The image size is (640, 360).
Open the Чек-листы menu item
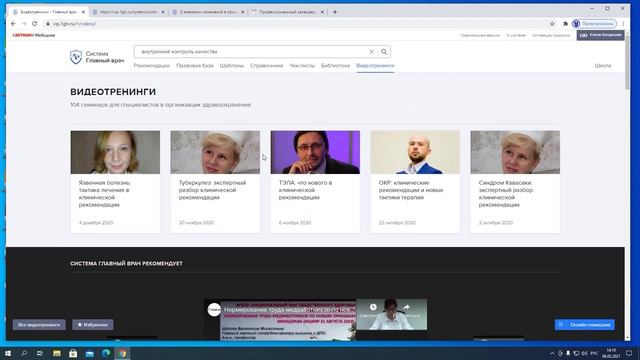(x=302, y=66)
